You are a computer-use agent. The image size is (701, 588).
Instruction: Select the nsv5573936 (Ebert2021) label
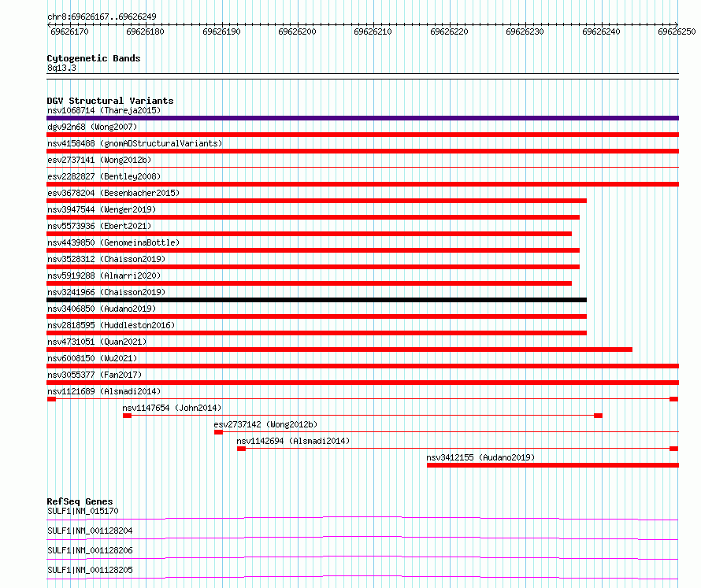coord(99,226)
